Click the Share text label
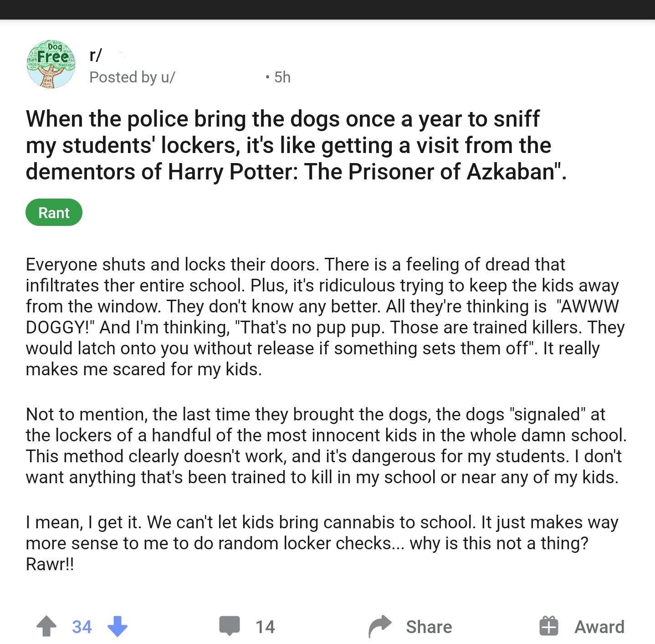 [x=429, y=627]
